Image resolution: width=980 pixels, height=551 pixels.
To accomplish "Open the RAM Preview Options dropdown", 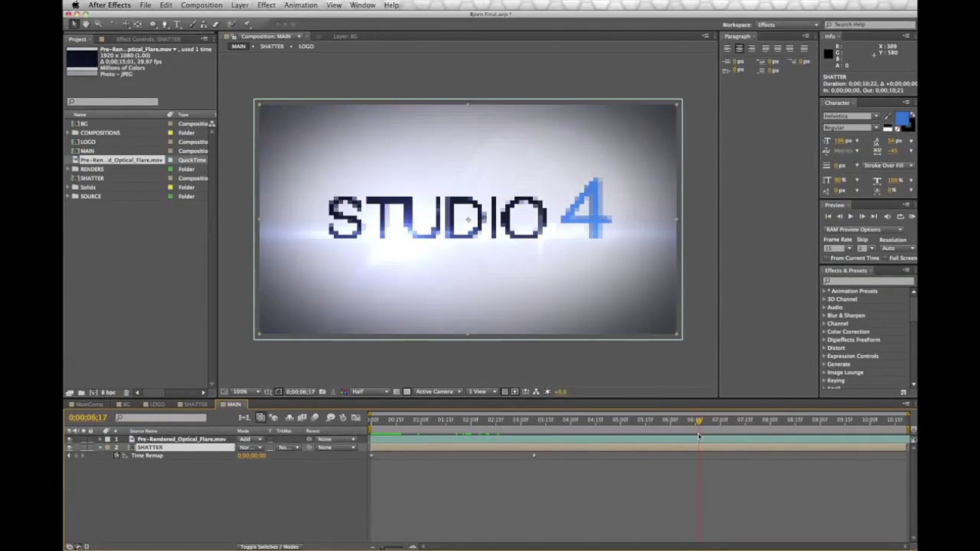I will 863,229.
